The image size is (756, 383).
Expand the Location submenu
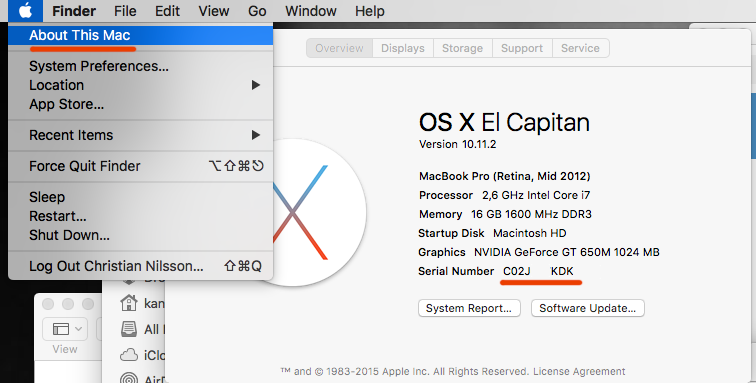pos(140,85)
